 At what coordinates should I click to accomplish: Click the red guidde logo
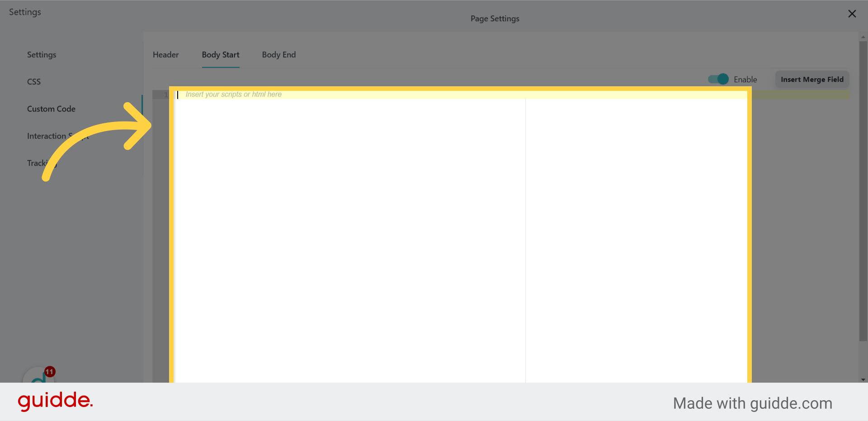(55, 401)
